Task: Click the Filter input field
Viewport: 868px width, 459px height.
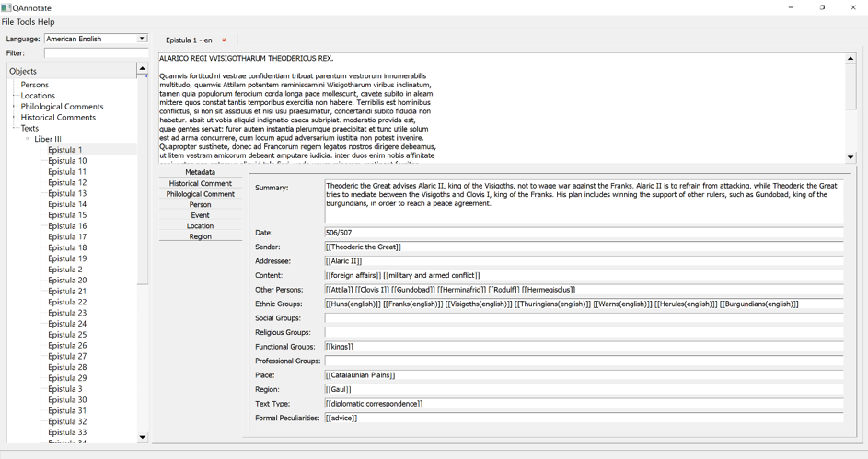Action: click(x=96, y=53)
